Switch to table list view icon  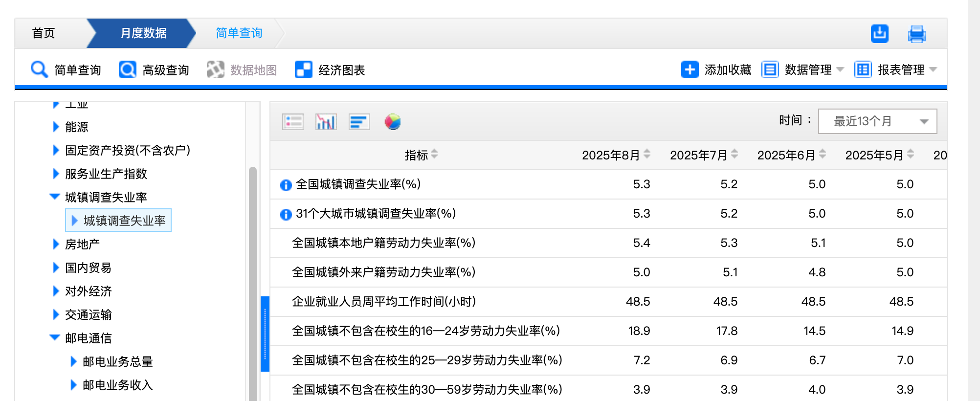(293, 122)
